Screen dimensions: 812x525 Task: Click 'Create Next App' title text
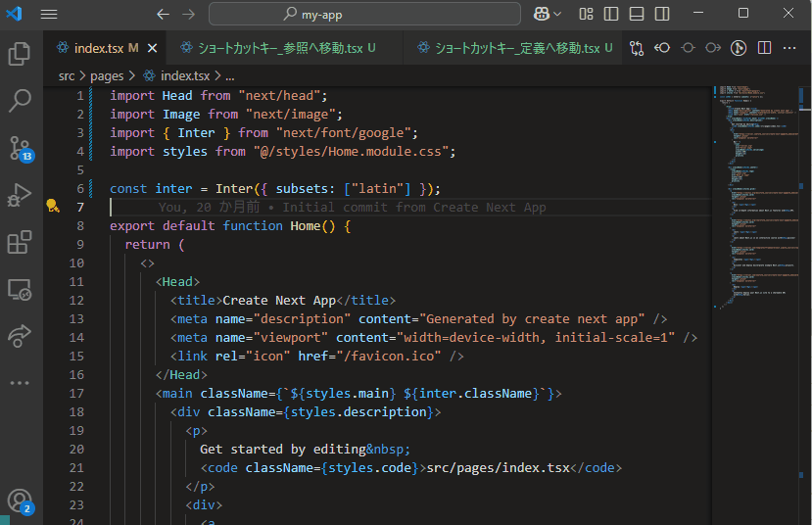[279, 301]
